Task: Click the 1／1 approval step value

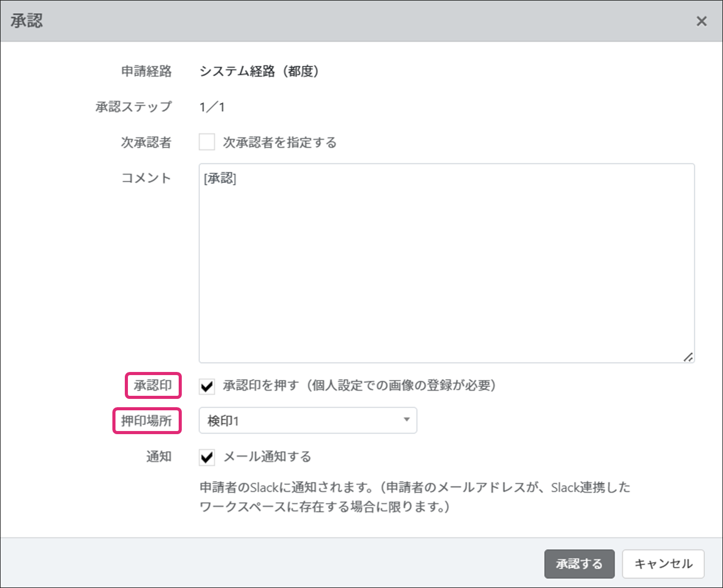Action: [x=212, y=107]
